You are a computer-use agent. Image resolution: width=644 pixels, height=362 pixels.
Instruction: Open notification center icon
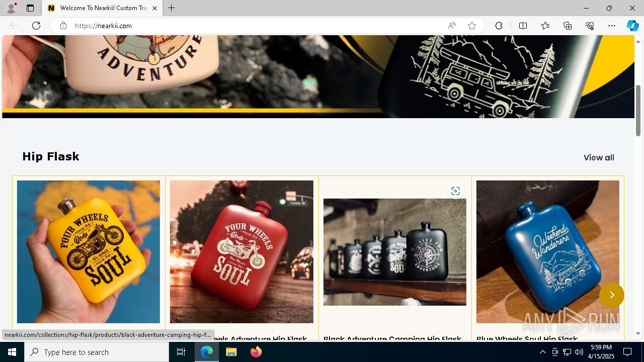(628, 352)
